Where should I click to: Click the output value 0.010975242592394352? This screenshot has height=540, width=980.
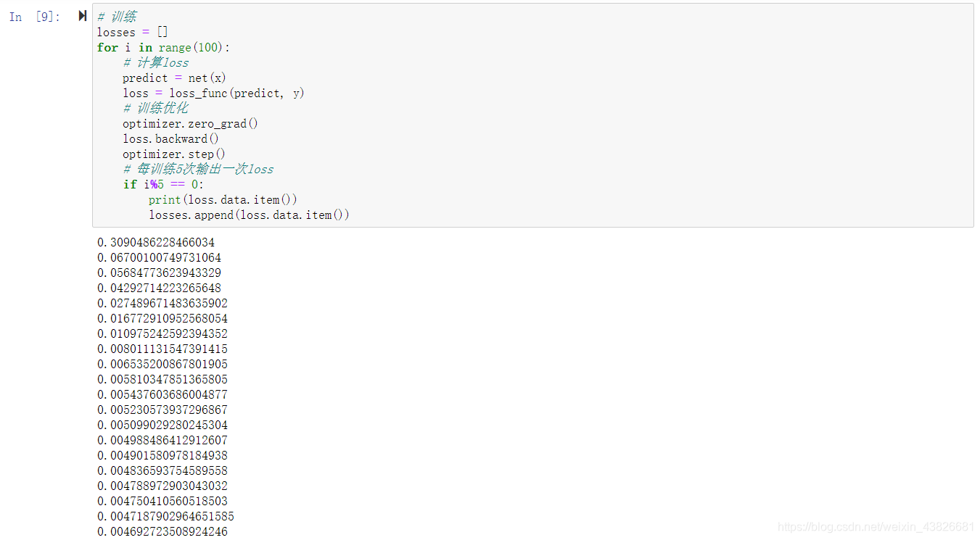pos(162,333)
